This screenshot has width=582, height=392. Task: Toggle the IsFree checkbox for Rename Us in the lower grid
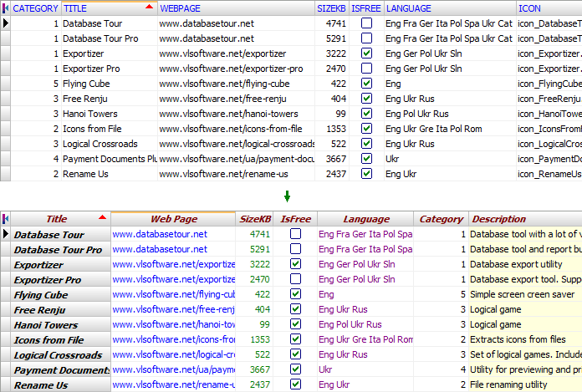295,385
